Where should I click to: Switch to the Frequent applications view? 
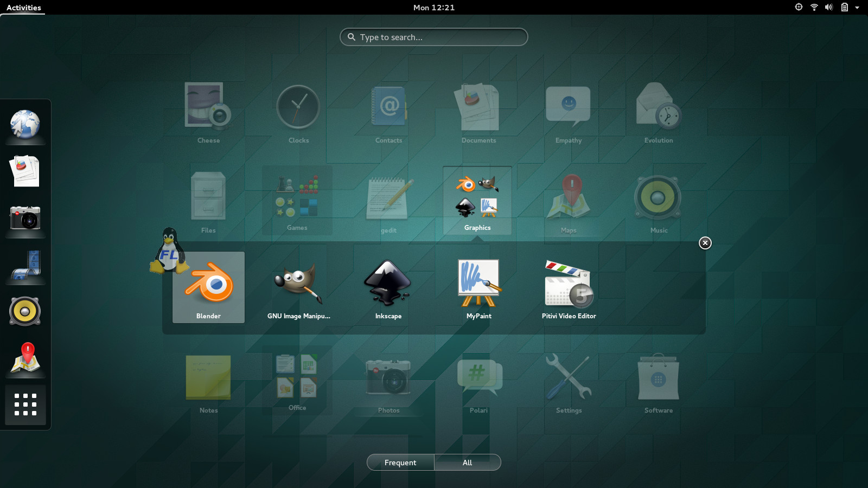(400, 463)
